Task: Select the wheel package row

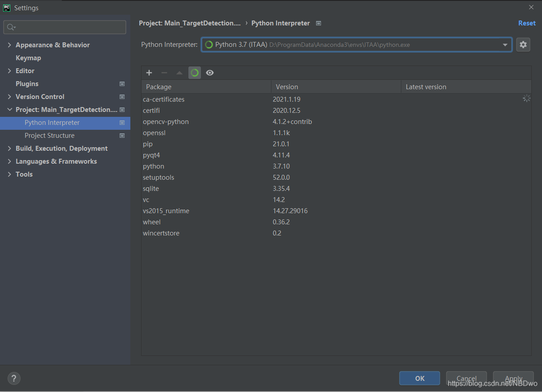Action: pos(336,222)
